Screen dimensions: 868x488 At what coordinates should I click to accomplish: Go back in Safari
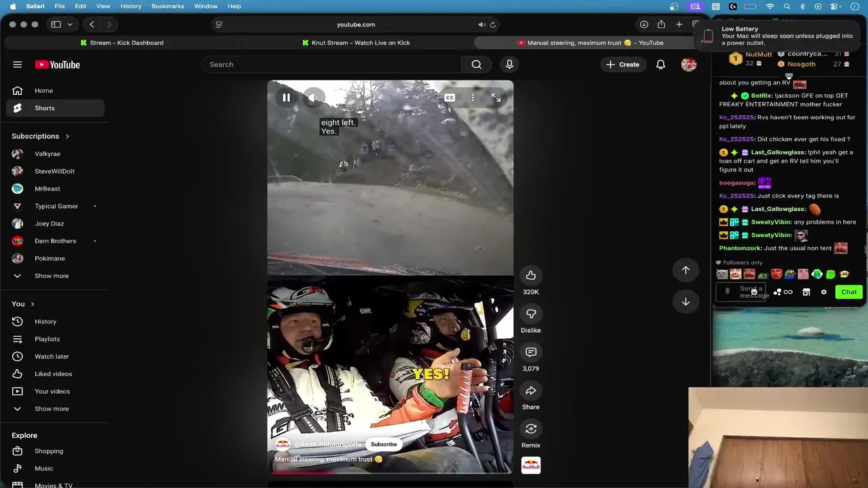click(x=92, y=24)
